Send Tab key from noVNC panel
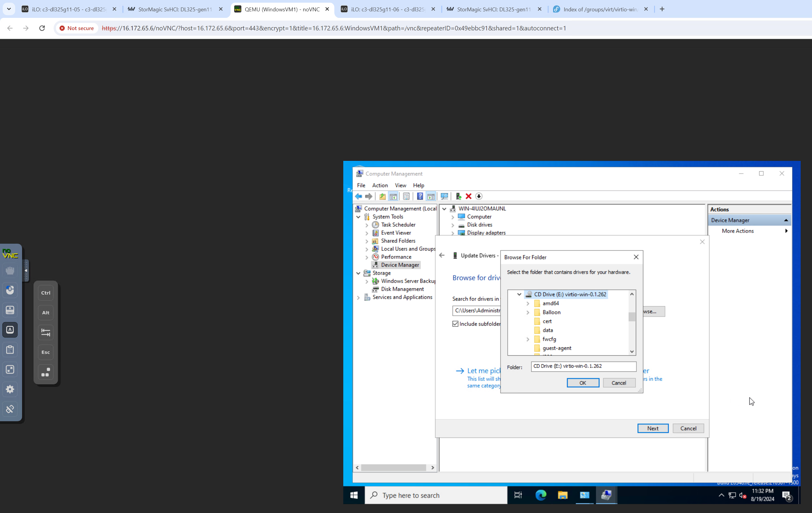This screenshot has height=513, width=812. [46, 332]
